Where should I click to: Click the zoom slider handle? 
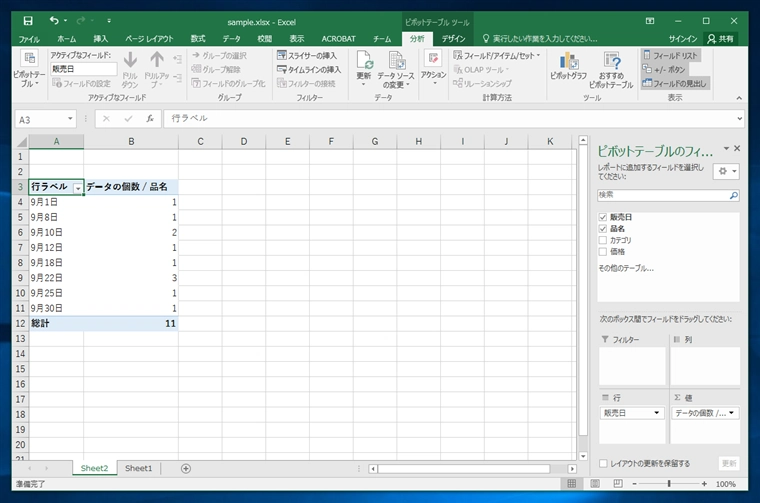(x=669, y=484)
